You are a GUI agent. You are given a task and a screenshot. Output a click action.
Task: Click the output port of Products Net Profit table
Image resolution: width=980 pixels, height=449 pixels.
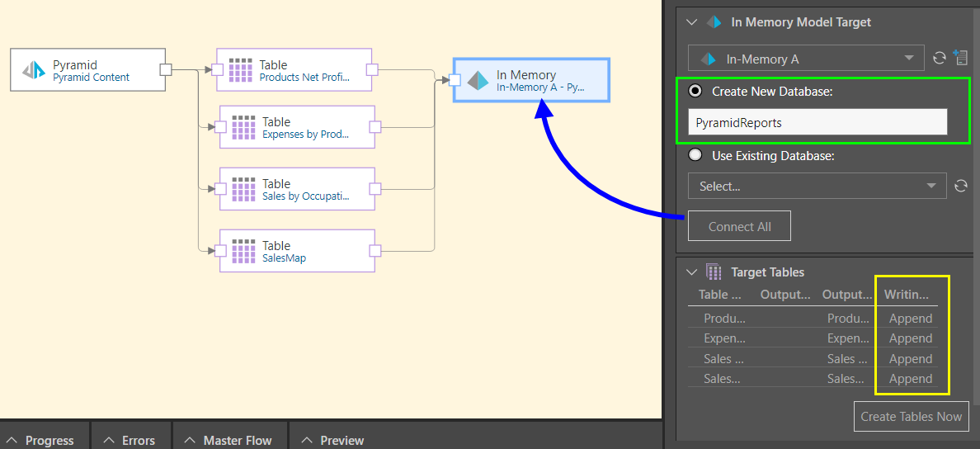pyautogui.click(x=372, y=69)
